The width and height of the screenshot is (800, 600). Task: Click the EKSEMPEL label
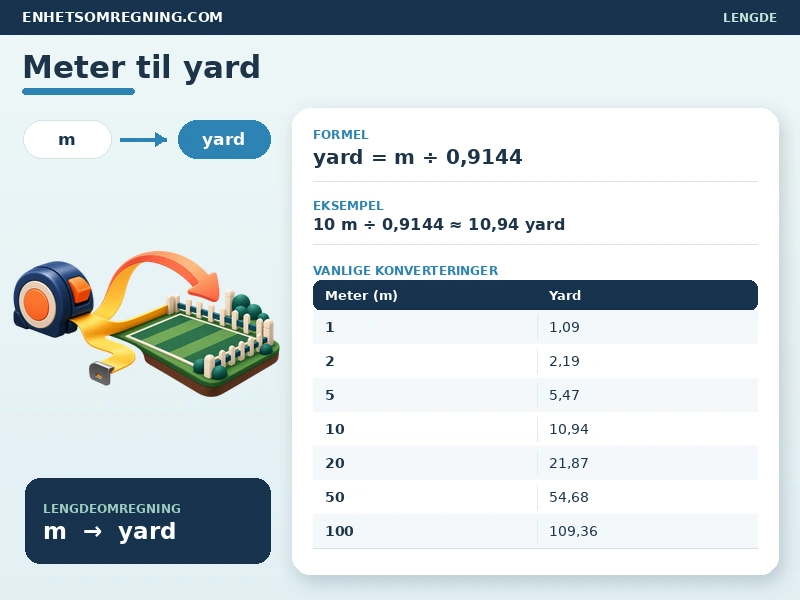coord(348,206)
